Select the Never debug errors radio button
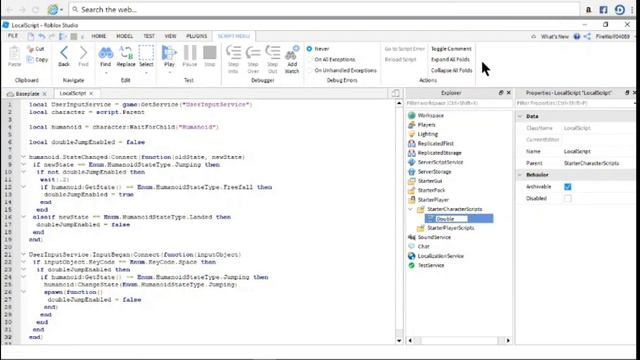 (x=309, y=49)
